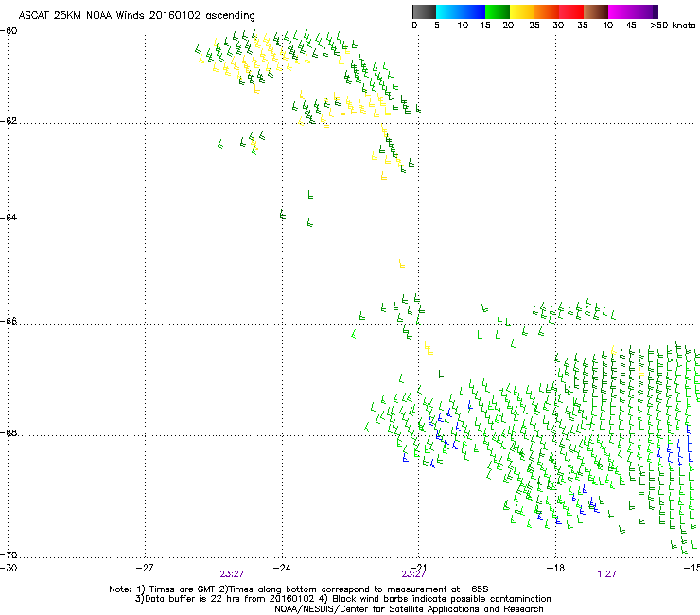Click the purple 23:27 time below -21 longitude
700x615 pixels.
pyautogui.click(x=413, y=574)
